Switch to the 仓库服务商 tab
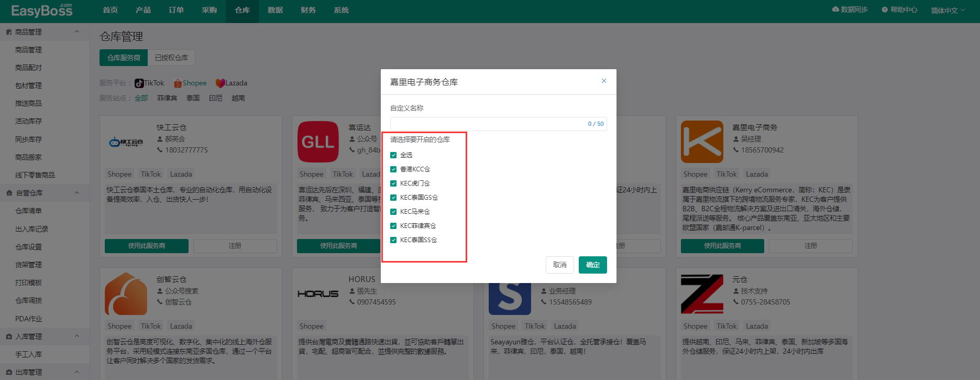Viewport: 980px width, 380px height. point(124,58)
